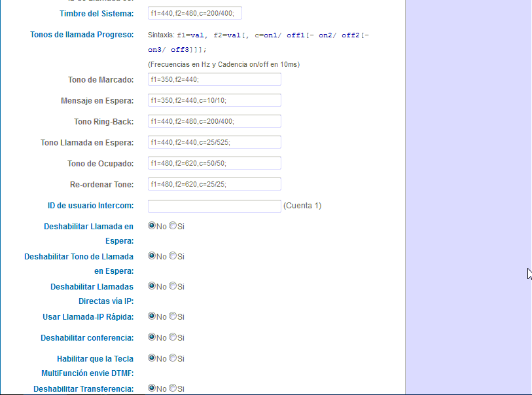This screenshot has width=532, height=395.
Task: Click inside the Tono de Ocupado field
Action: point(215,162)
